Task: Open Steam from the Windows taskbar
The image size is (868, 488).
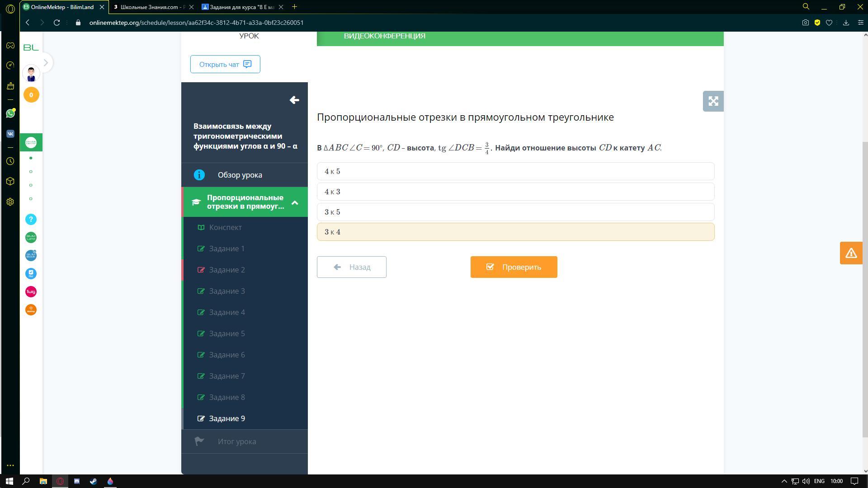Action: tap(94, 481)
